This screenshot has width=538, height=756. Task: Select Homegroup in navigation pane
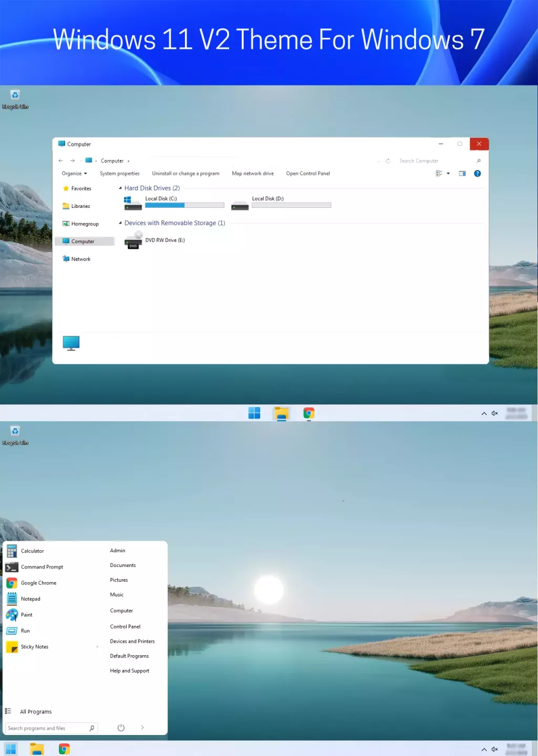[x=81, y=224]
